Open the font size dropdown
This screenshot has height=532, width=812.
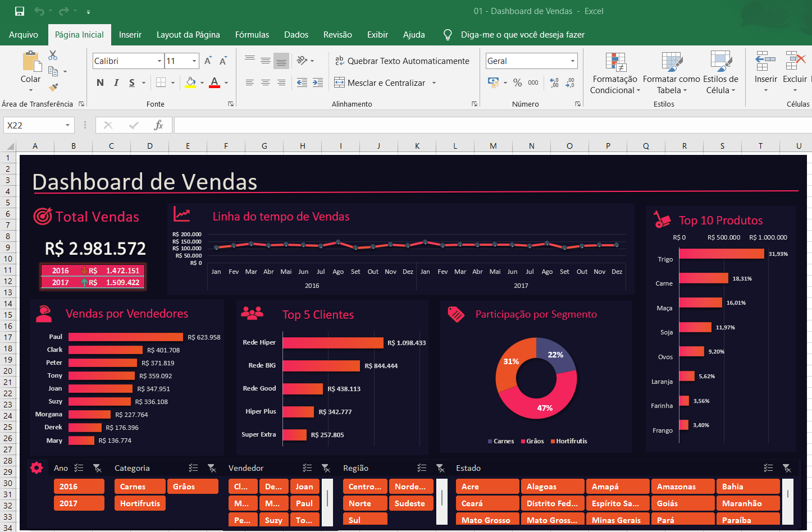(x=194, y=61)
